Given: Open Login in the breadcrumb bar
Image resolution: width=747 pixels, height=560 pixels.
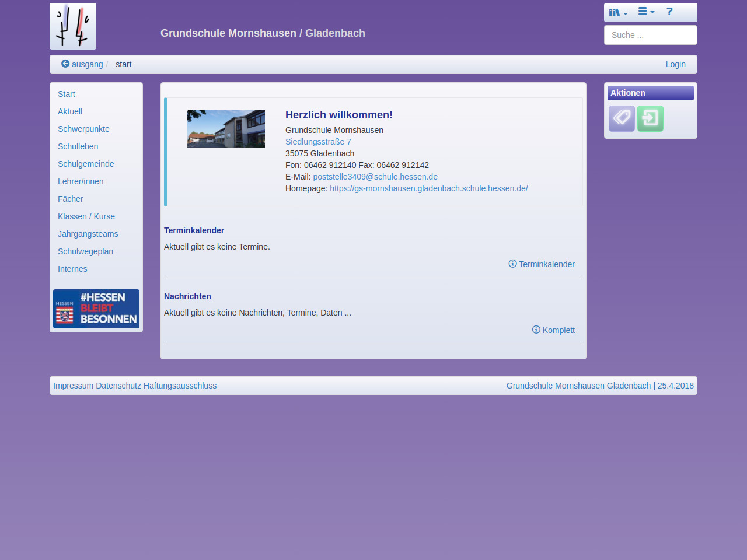Looking at the screenshot, I should pyautogui.click(x=675, y=64).
